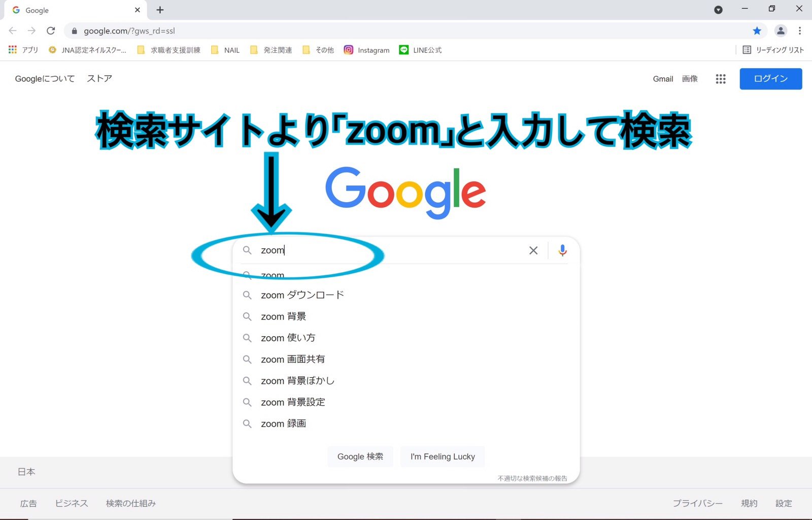Open the 発注関連 bookmark folder
This screenshot has height=520, width=812.
tap(271, 50)
